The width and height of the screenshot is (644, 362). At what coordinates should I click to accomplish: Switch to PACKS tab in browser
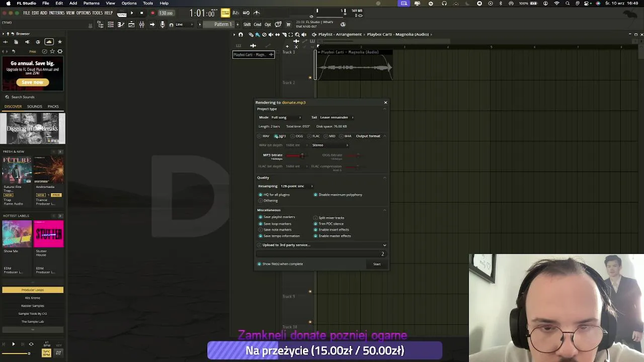(x=53, y=107)
